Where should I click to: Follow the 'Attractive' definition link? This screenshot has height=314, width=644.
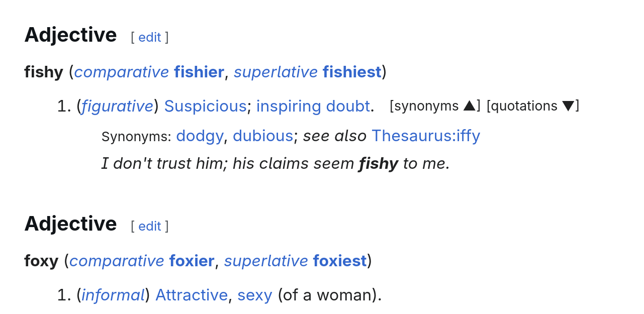click(x=192, y=295)
